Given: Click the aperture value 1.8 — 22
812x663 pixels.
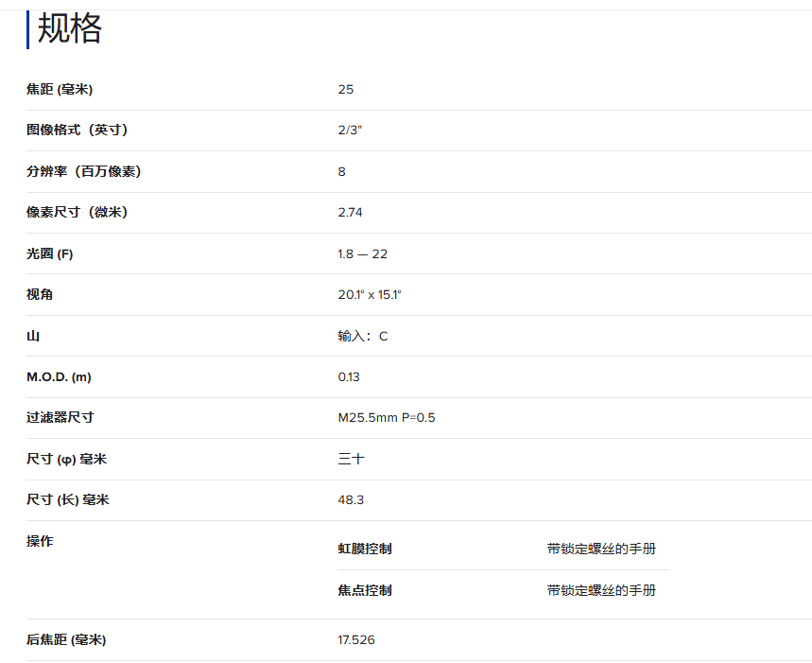Looking at the screenshot, I should point(363,253).
